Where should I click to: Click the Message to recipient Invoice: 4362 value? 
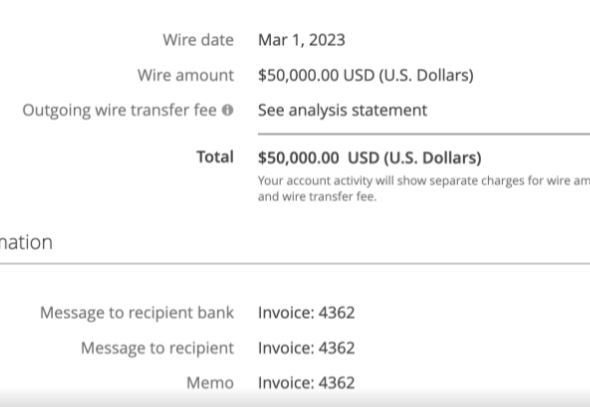click(x=306, y=348)
